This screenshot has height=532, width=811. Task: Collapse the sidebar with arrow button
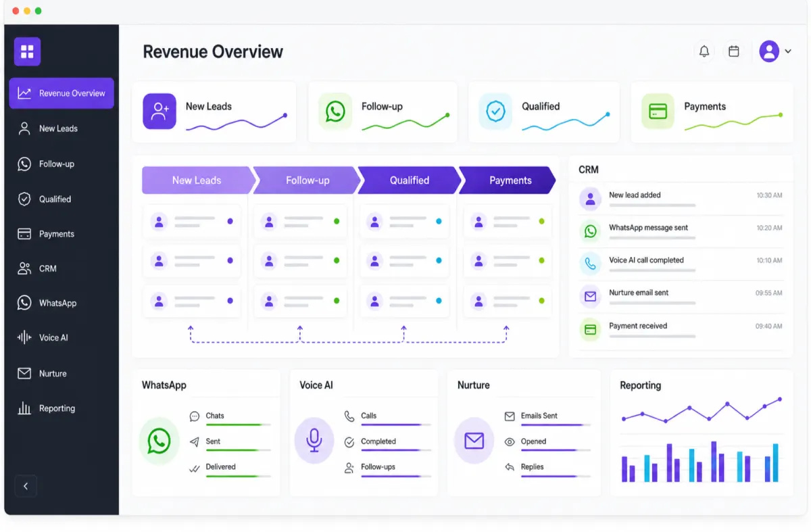tap(26, 486)
